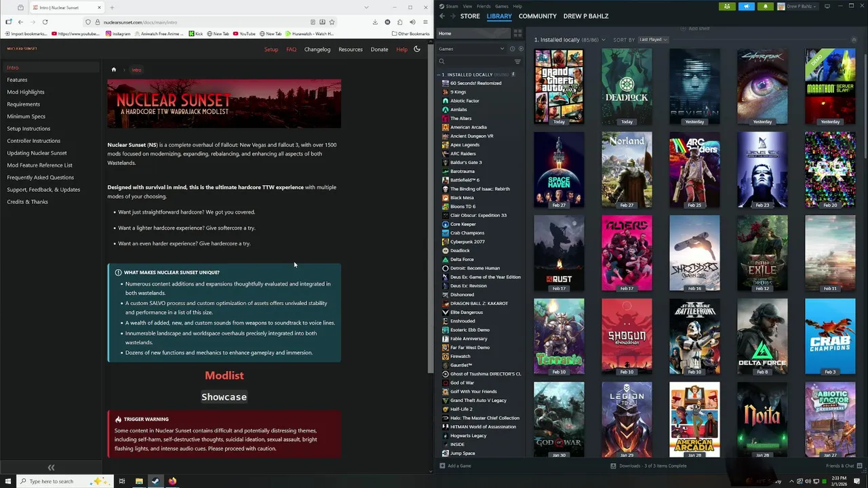Image resolution: width=868 pixels, height=488 pixels.
Task: Open Frequently Asked Questions in the sidebar
Action: click(x=40, y=177)
